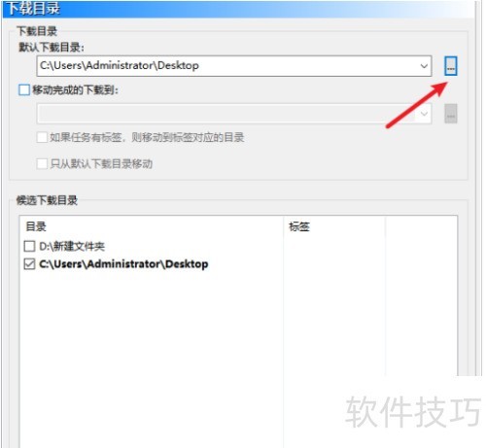Click the move-completed path combo box

234,114
